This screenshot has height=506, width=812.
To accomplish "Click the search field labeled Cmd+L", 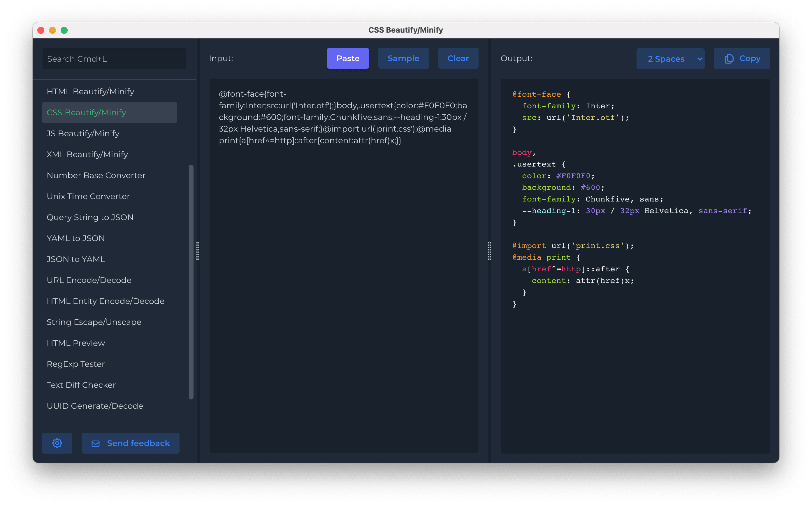I will pyautogui.click(x=114, y=59).
